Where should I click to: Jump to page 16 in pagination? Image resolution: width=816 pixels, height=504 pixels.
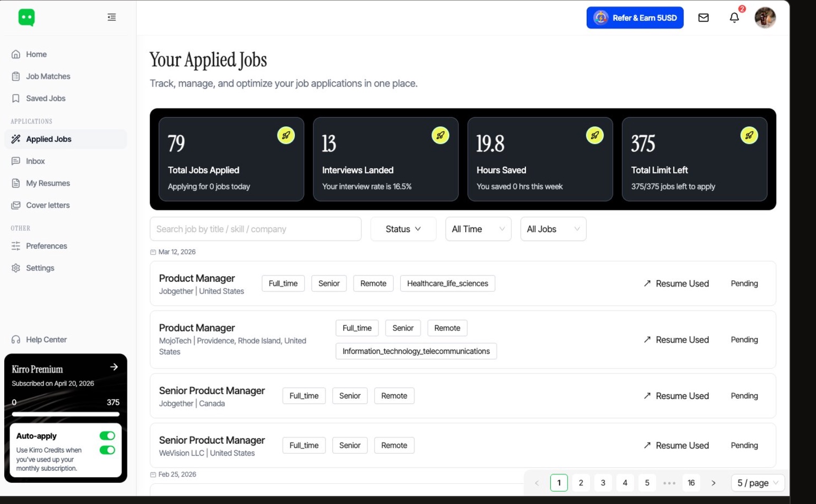coord(691,483)
